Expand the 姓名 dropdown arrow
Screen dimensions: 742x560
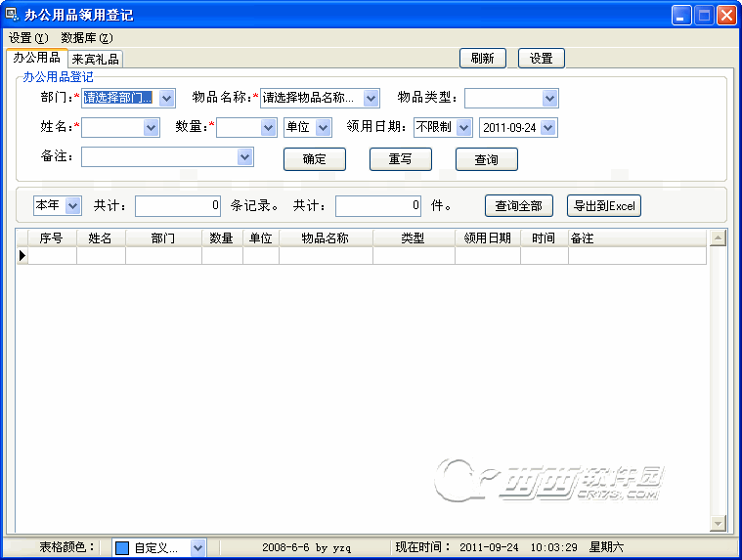[151, 128]
